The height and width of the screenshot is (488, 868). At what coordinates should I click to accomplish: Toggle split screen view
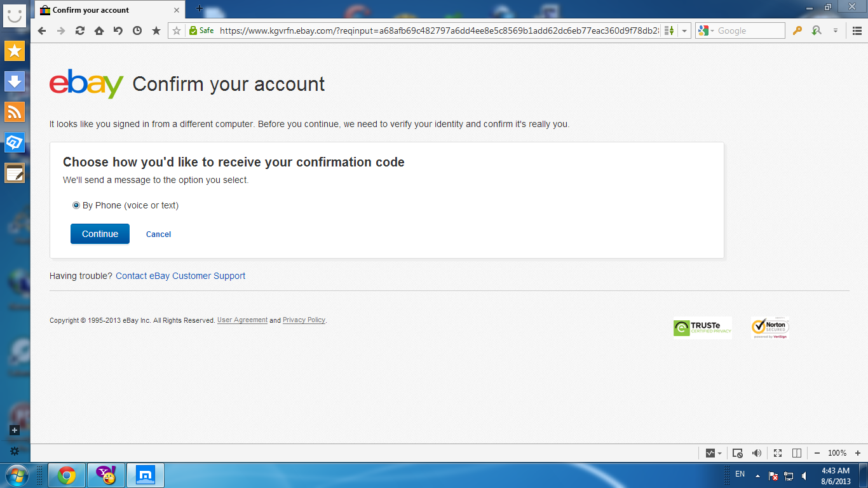(797, 453)
